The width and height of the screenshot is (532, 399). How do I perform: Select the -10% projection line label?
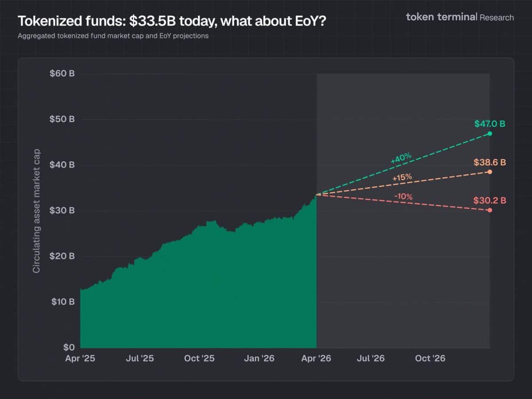[403, 196]
